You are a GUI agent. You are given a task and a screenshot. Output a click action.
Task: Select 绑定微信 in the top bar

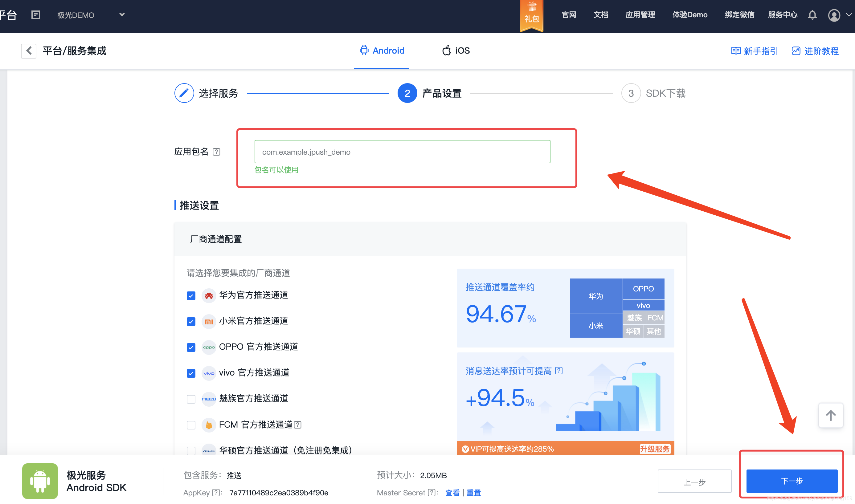coord(739,15)
